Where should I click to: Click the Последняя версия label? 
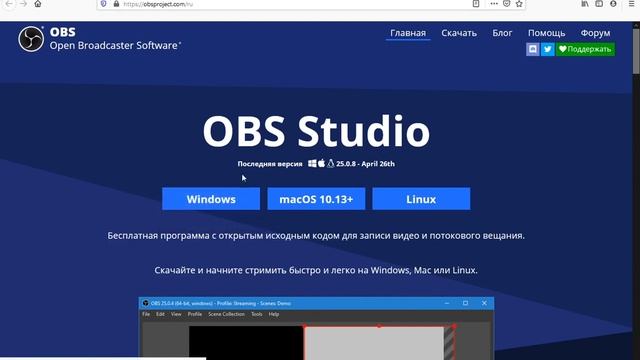point(270,164)
